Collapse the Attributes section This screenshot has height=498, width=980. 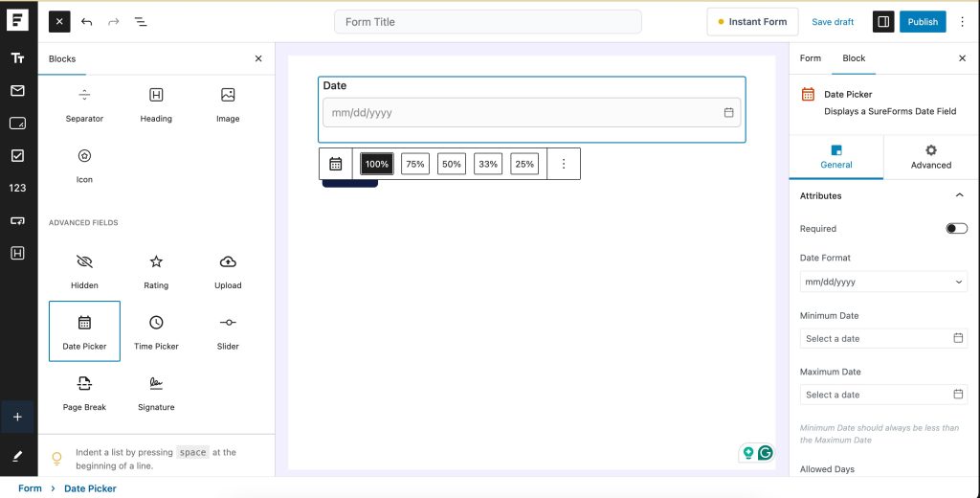(x=960, y=195)
